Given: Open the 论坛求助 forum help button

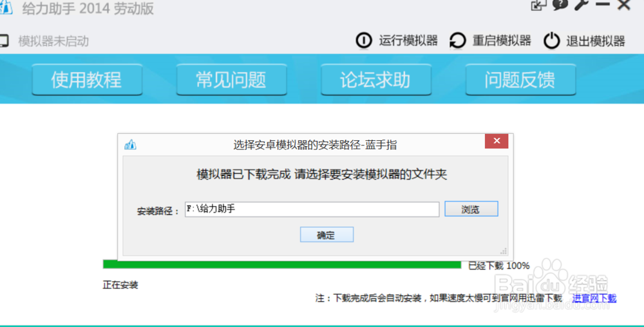Looking at the screenshot, I should click(x=376, y=80).
